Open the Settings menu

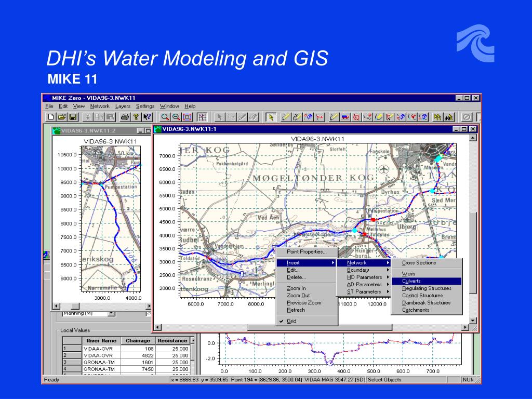(x=145, y=106)
